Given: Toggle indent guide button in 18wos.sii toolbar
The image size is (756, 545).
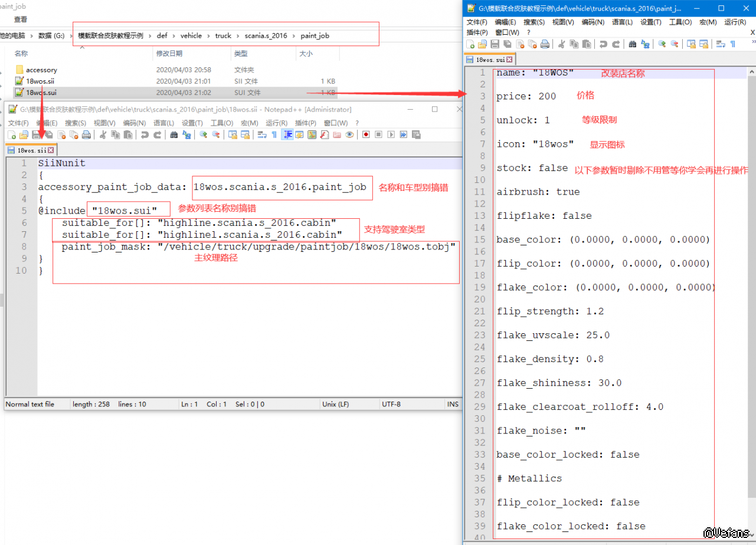Looking at the screenshot, I should pos(287,135).
